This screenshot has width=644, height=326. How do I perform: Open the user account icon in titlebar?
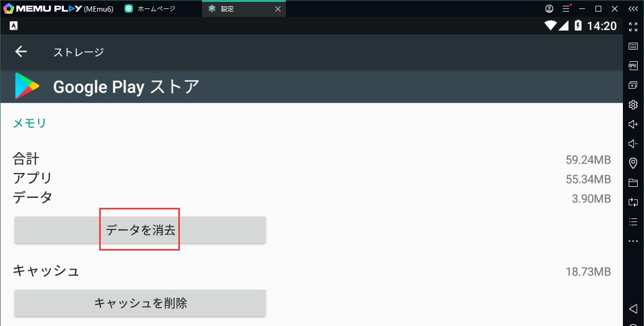click(549, 8)
